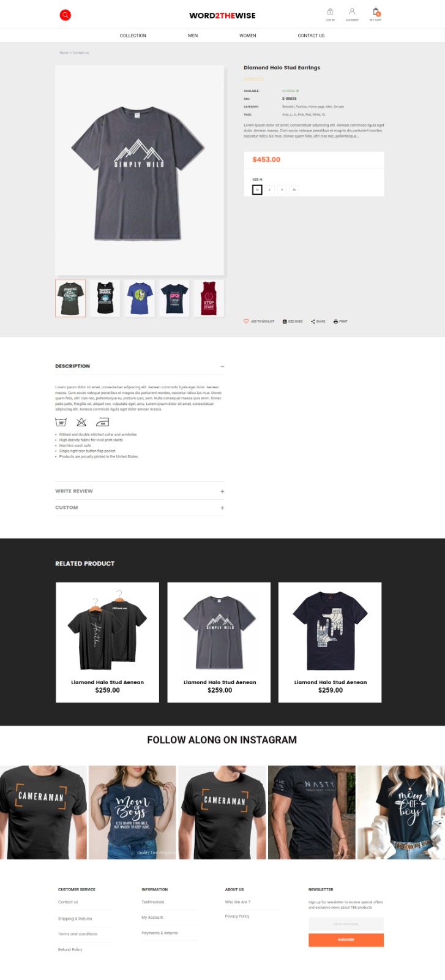445x980 pixels.
Task: Open the Size Guide icon
Action: [x=285, y=321]
